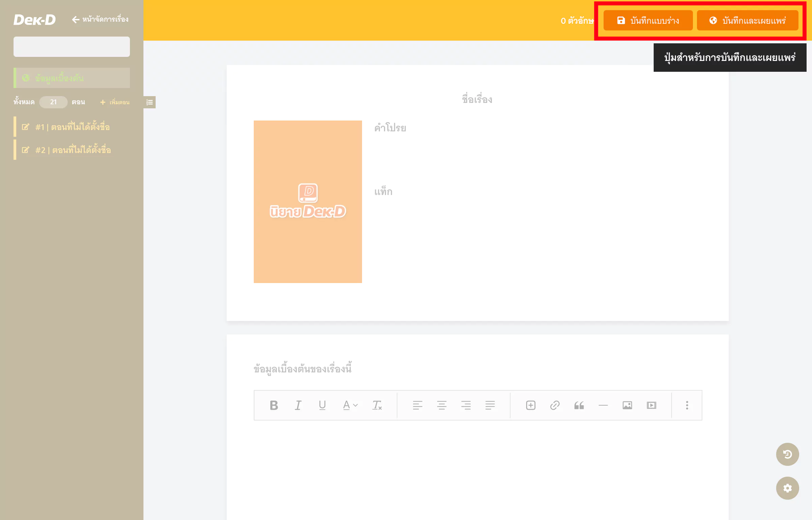Viewport: 812px width, 520px height.
Task: Insert an image
Action: click(627, 405)
